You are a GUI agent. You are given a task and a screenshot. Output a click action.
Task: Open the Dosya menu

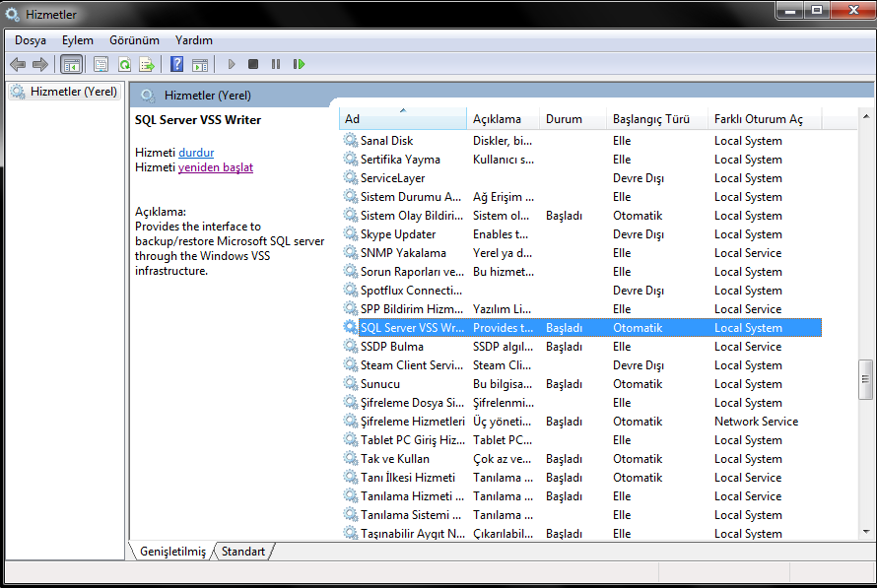[31, 40]
